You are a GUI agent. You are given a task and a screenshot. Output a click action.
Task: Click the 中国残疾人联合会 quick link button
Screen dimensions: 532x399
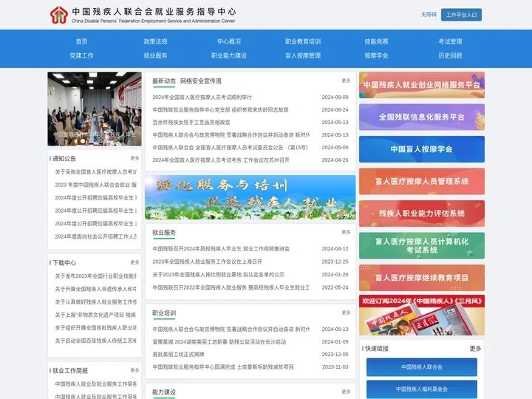[x=422, y=367]
